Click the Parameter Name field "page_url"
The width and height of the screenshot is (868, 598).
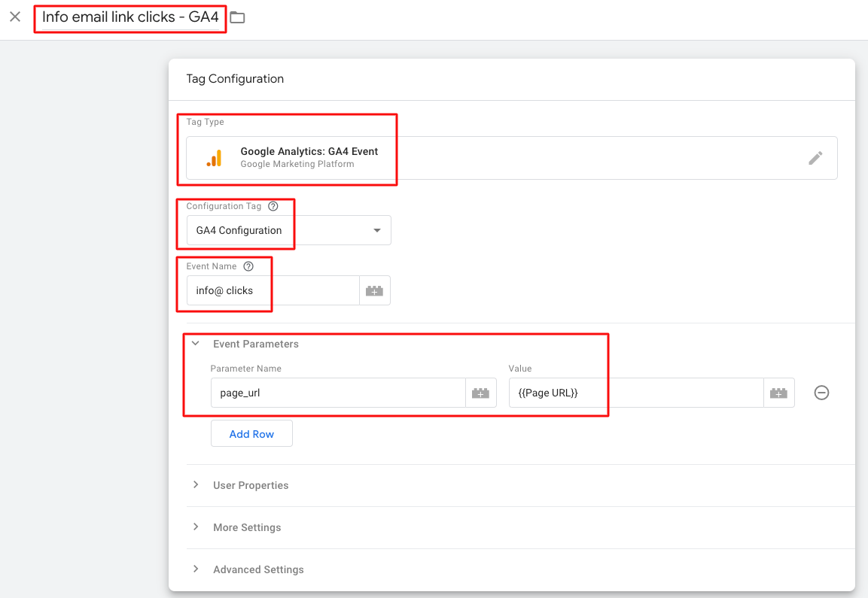pos(338,393)
